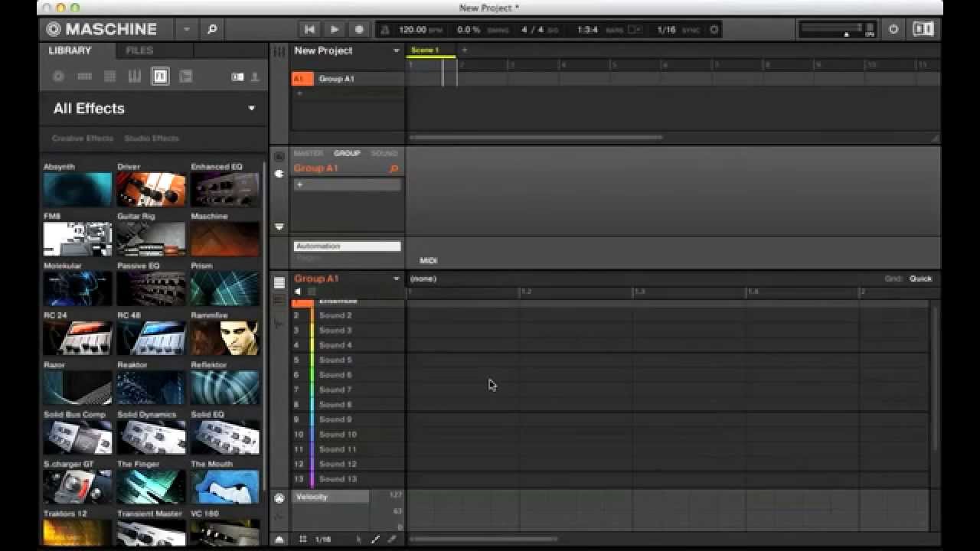
Task: Select the Guitar Rig effect thumbnail
Action: [x=151, y=239]
